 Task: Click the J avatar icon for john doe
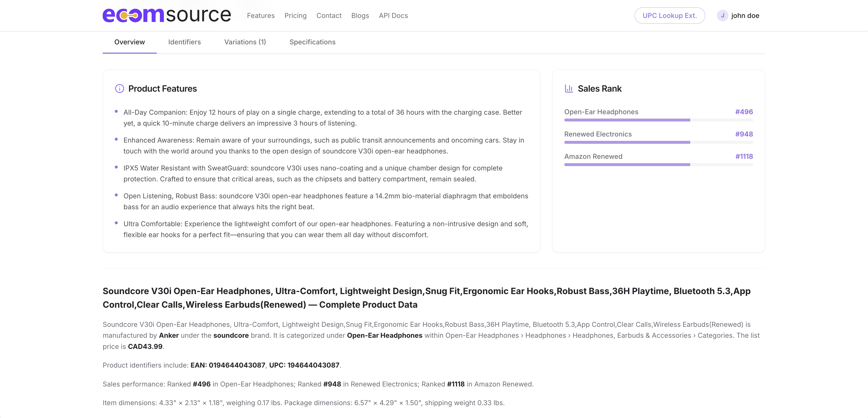click(x=722, y=16)
